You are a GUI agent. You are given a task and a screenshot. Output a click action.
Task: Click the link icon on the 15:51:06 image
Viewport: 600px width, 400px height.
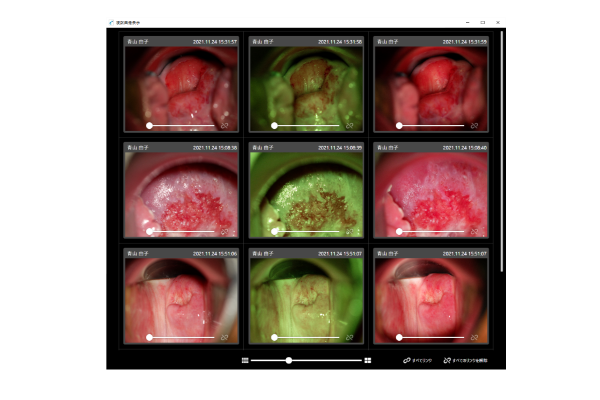(x=224, y=338)
